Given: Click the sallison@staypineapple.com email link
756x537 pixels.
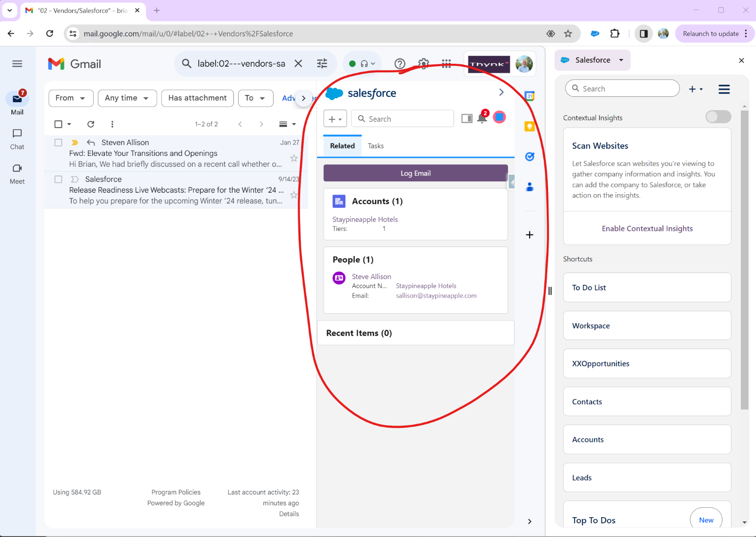Looking at the screenshot, I should 436,296.
